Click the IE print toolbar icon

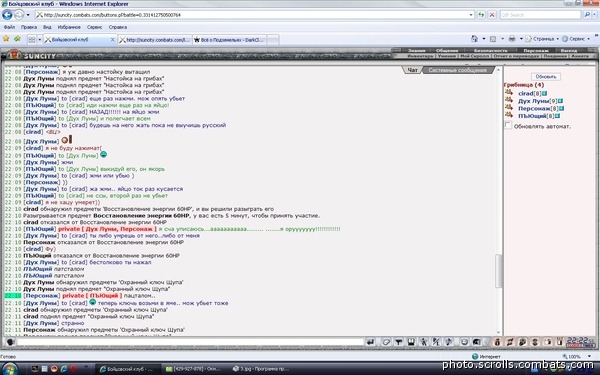(512, 39)
